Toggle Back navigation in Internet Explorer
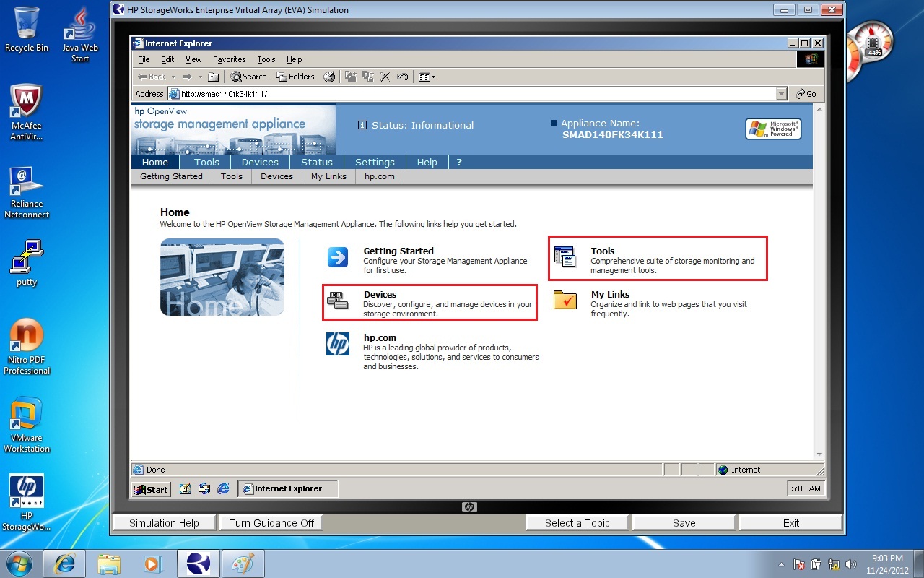Screen dimensions: 924x578 [152, 77]
